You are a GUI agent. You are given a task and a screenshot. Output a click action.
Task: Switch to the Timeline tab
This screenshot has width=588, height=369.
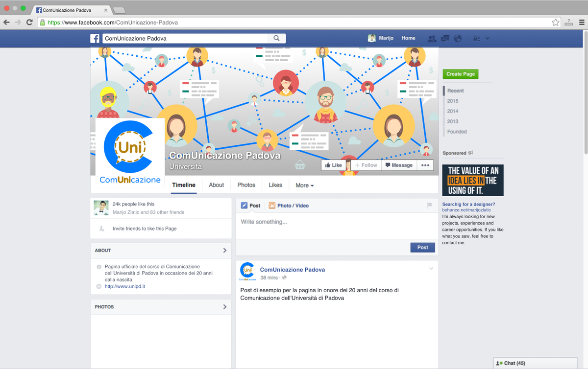tap(184, 185)
